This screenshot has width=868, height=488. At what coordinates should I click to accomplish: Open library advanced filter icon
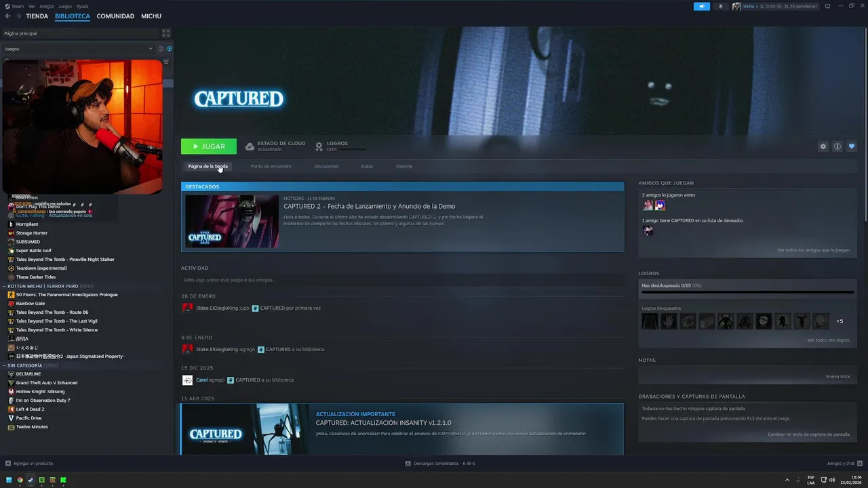coord(166,62)
